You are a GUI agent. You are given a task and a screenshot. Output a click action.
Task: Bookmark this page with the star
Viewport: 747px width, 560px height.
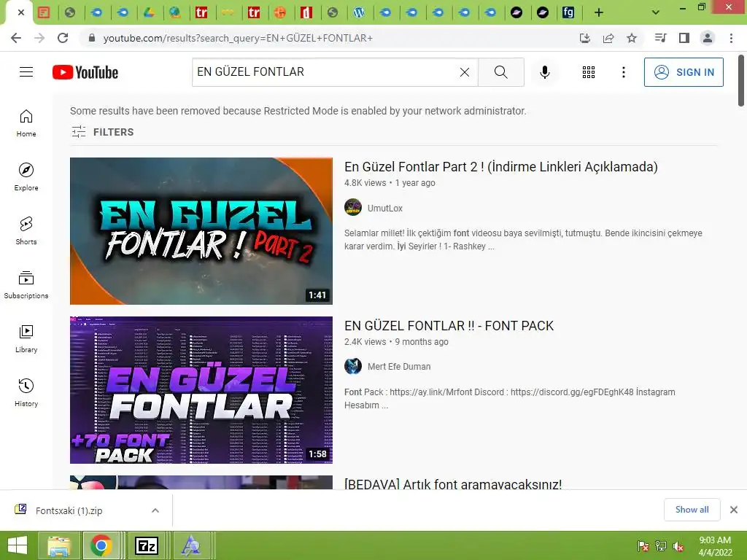(632, 38)
